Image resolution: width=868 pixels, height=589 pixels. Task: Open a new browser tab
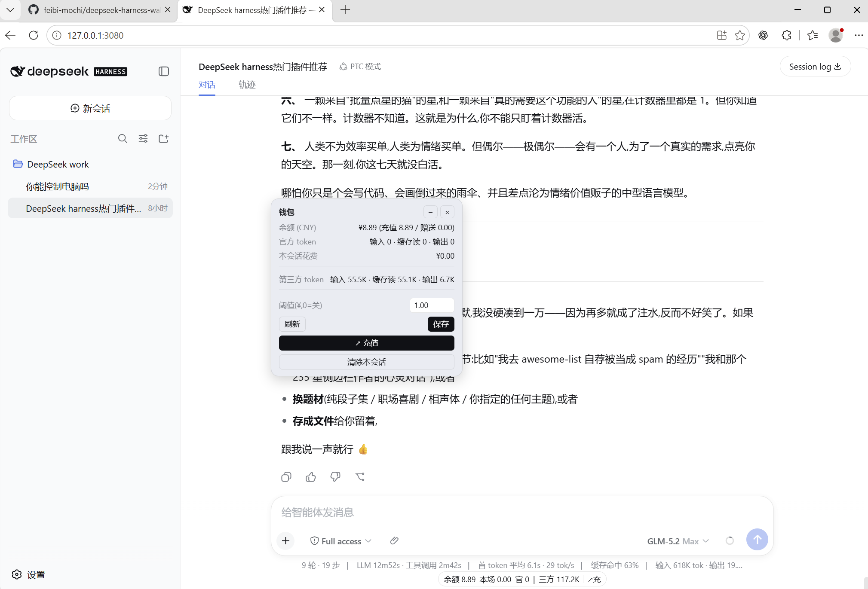(345, 9)
